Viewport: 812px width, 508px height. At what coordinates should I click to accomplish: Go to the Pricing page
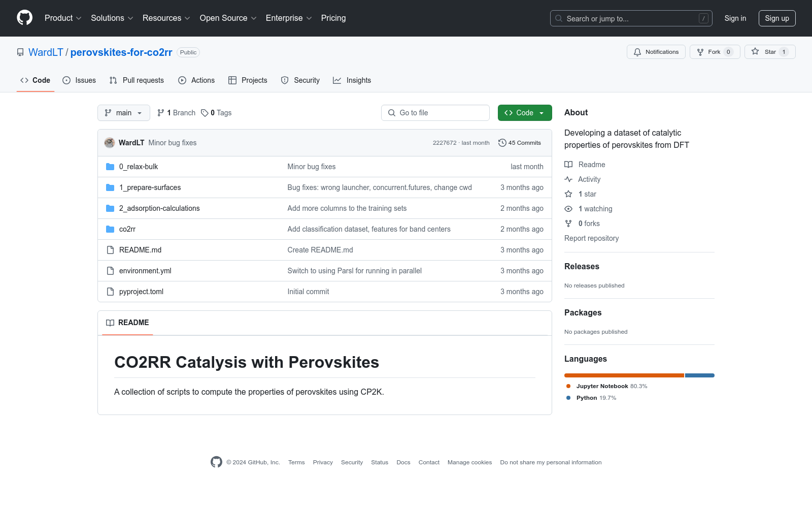(333, 18)
